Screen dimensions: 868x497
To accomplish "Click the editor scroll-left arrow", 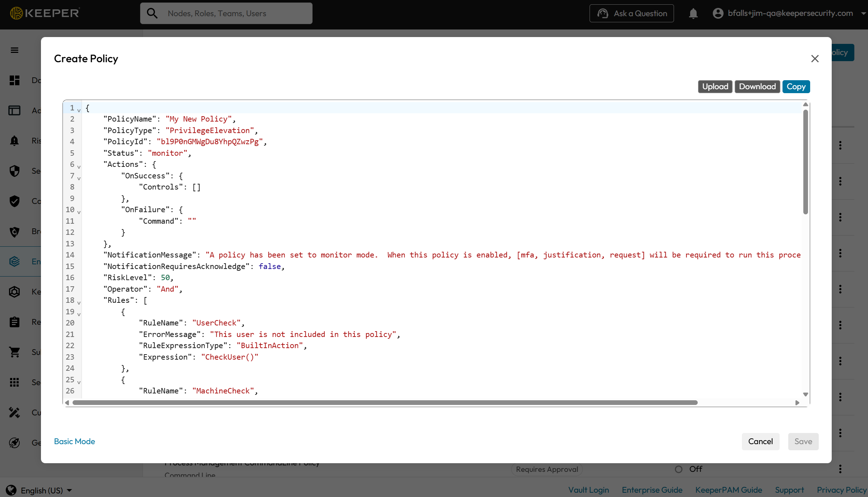I will 67,402.
